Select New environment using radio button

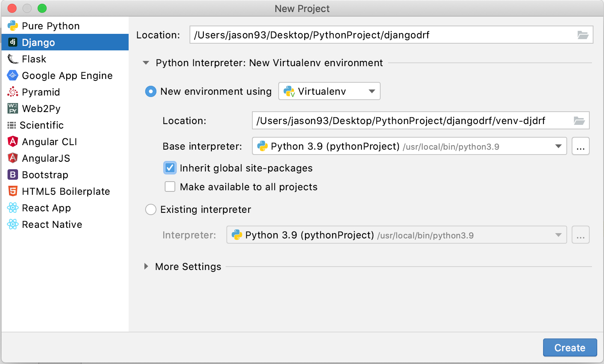(x=151, y=91)
